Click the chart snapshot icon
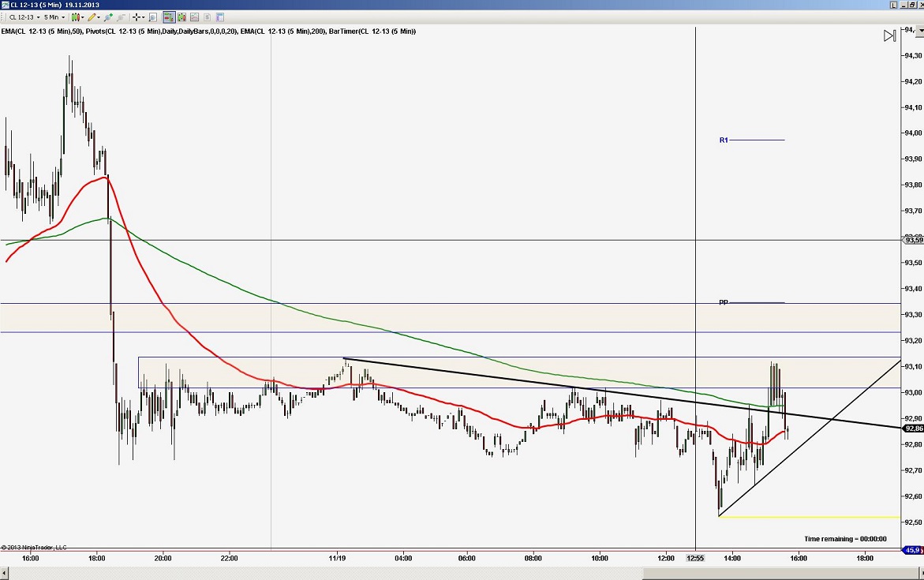 [x=194, y=17]
